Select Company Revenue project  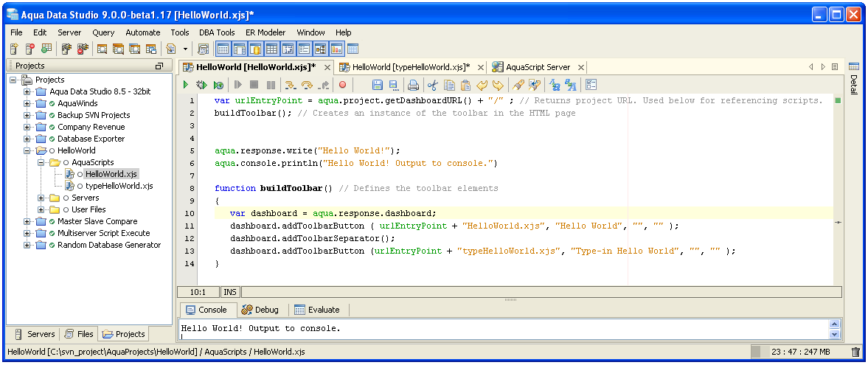tap(91, 127)
